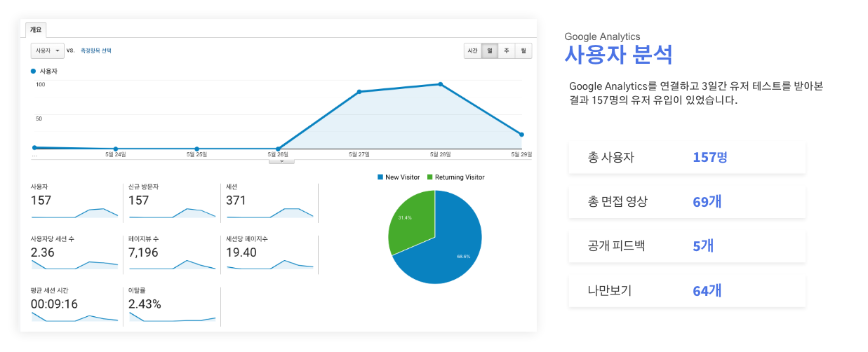
Task: Click the 371 sessions value
Action: click(x=236, y=201)
